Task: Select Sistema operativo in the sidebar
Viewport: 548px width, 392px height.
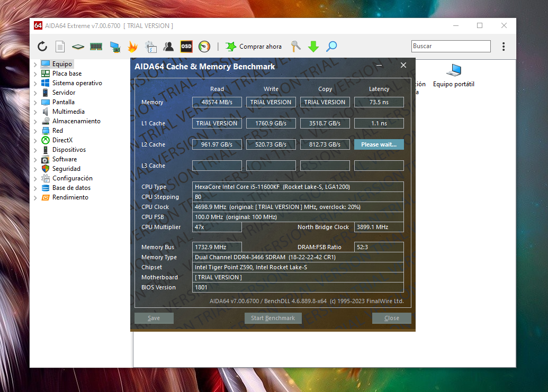Action: point(77,83)
